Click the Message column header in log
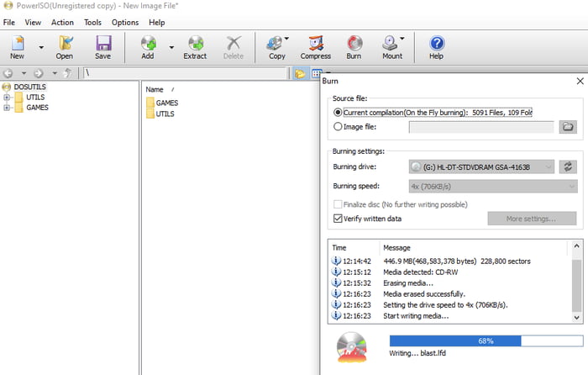This screenshot has width=588, height=375. pos(396,248)
